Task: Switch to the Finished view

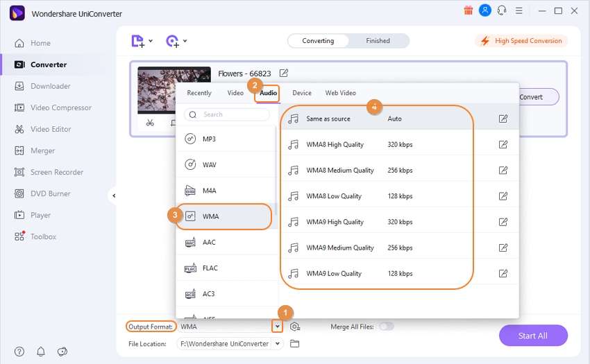Action: (x=378, y=41)
